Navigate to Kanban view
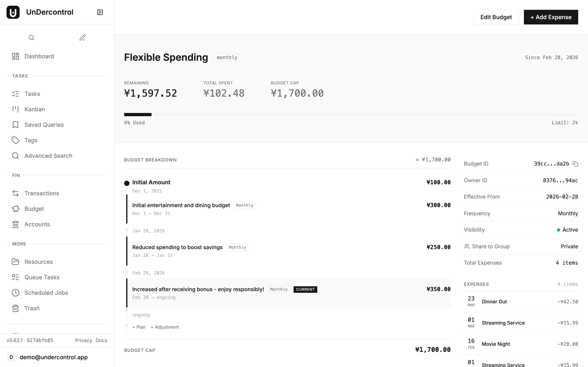Viewport: 588px width, 367px height. (35, 109)
